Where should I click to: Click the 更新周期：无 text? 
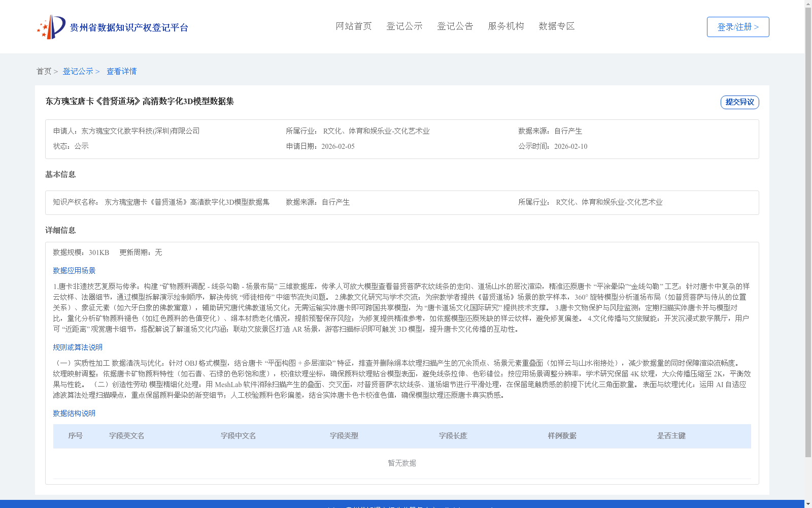coord(141,252)
